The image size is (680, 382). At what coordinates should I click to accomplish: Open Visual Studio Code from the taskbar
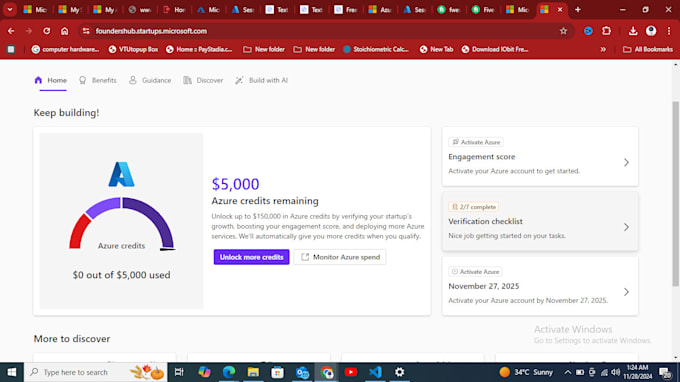pos(375,372)
